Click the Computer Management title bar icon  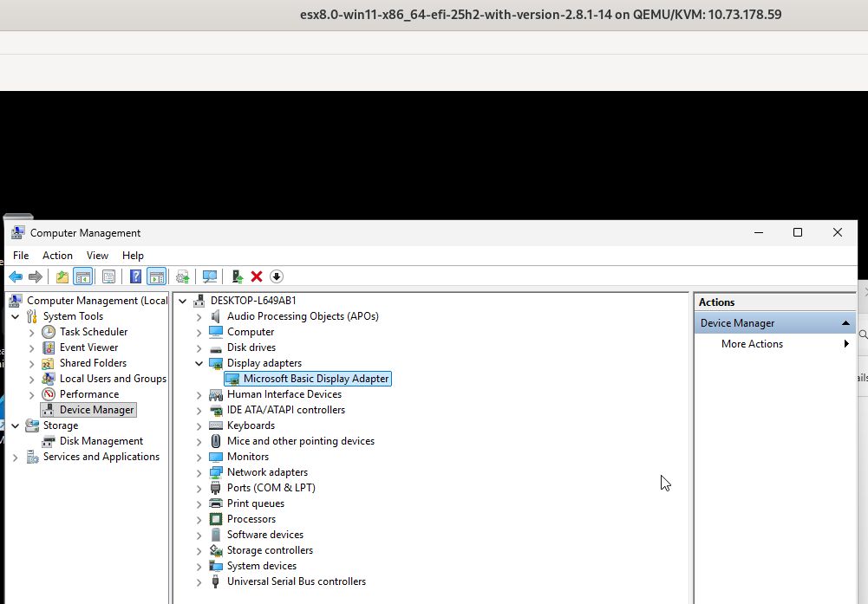click(17, 233)
